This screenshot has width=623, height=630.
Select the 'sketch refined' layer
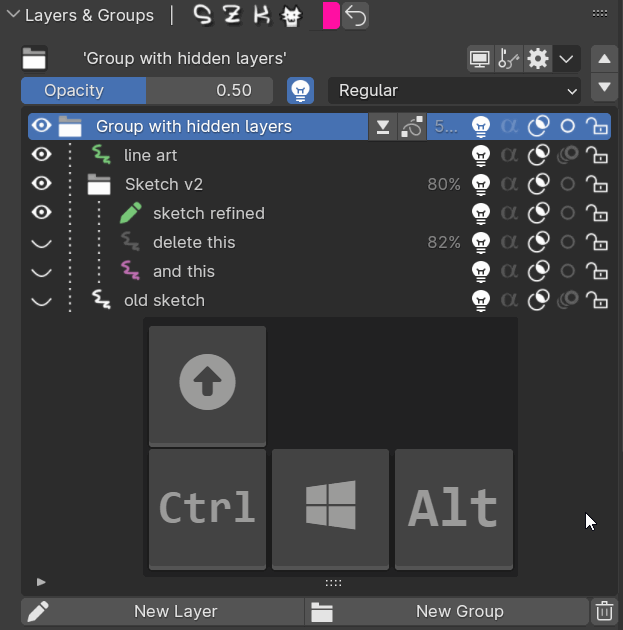[209, 213]
